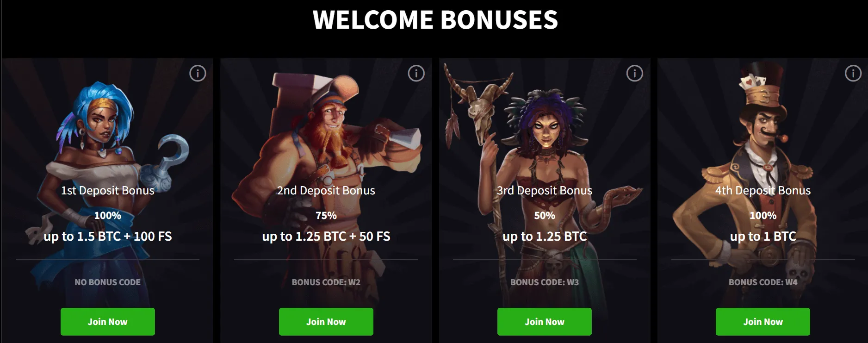868x343 pixels.
Task: Click the BONUS CODE: W3 text
Action: coord(545,282)
